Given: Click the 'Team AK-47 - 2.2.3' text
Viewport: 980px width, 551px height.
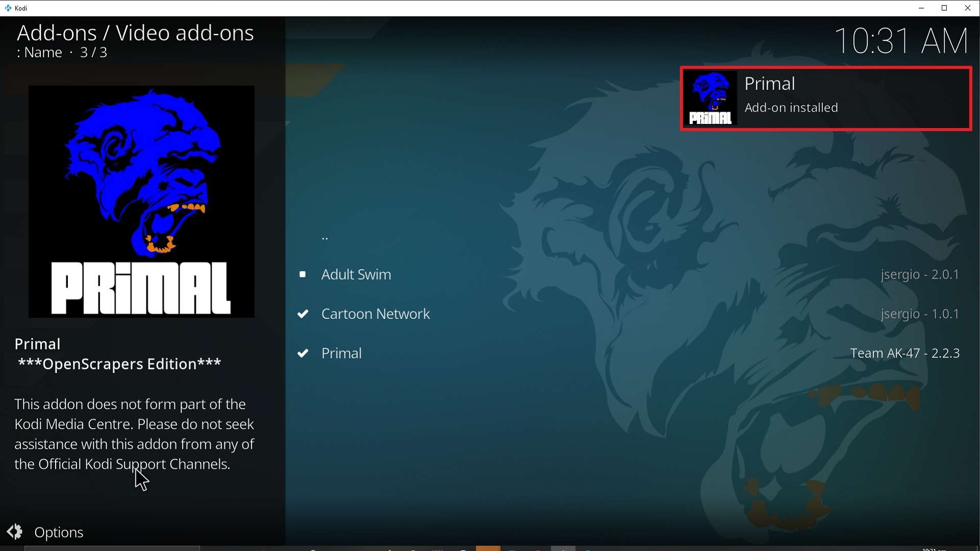Looking at the screenshot, I should (905, 354).
